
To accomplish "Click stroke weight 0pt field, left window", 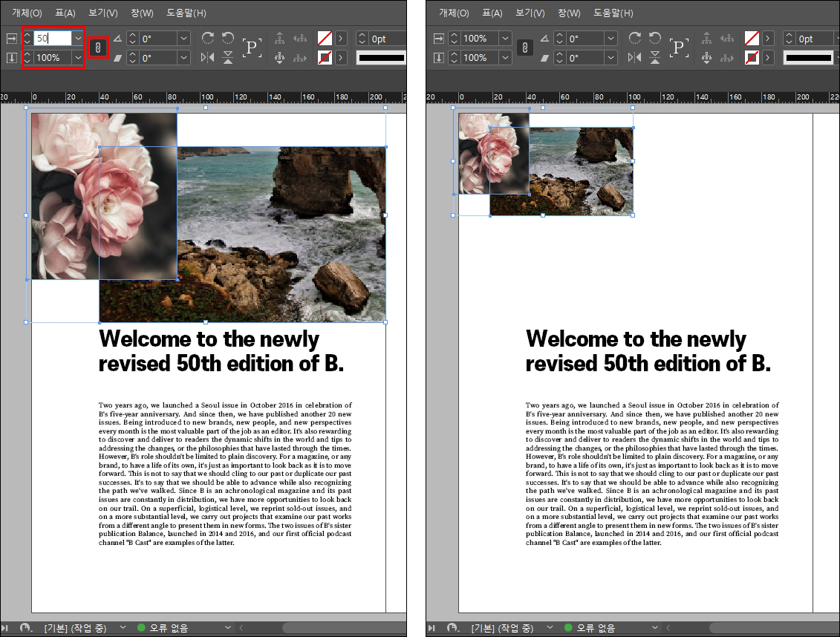I will tap(388, 39).
